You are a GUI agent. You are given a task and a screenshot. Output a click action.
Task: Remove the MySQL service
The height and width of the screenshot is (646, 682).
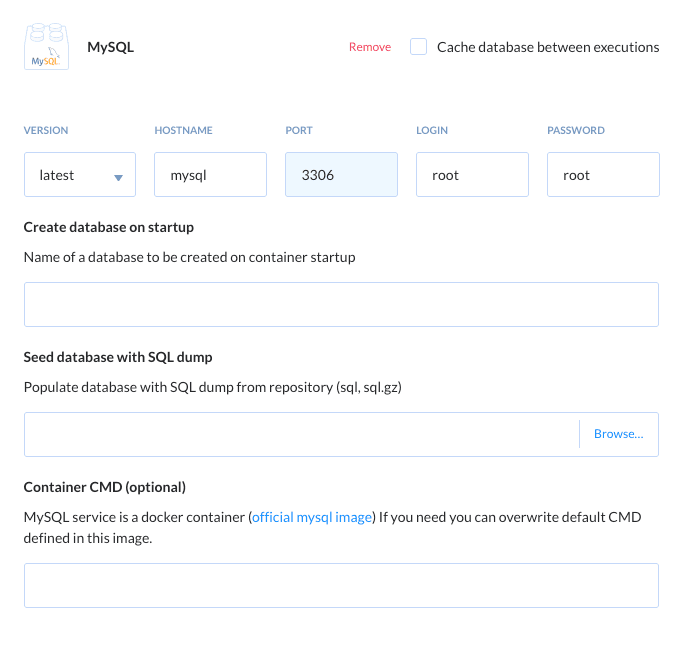369,47
